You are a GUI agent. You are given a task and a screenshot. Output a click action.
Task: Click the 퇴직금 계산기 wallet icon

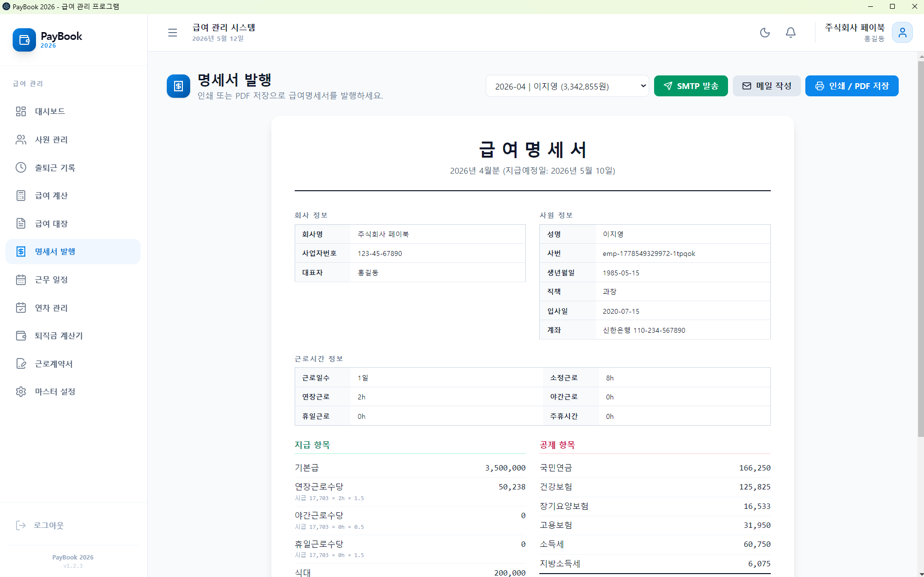point(21,336)
